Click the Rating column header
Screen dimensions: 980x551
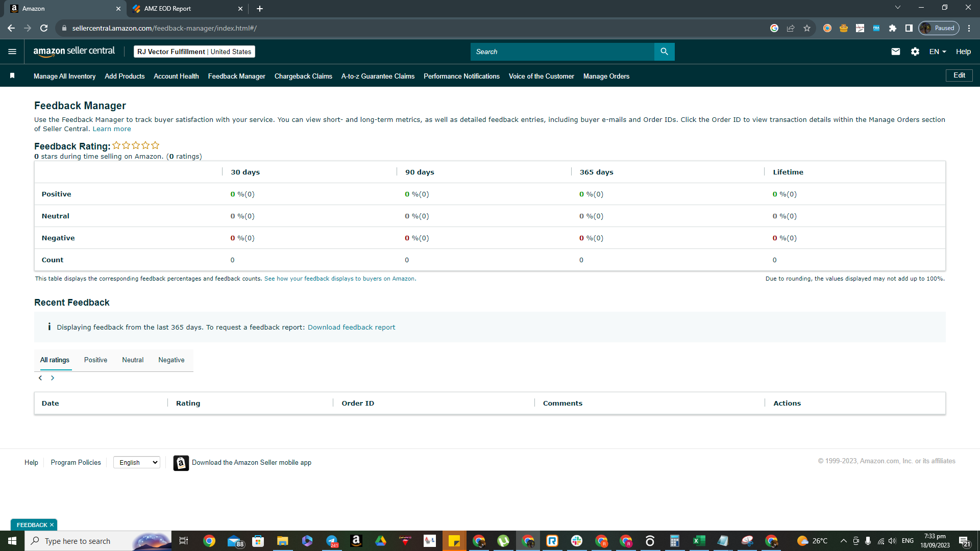tap(188, 404)
